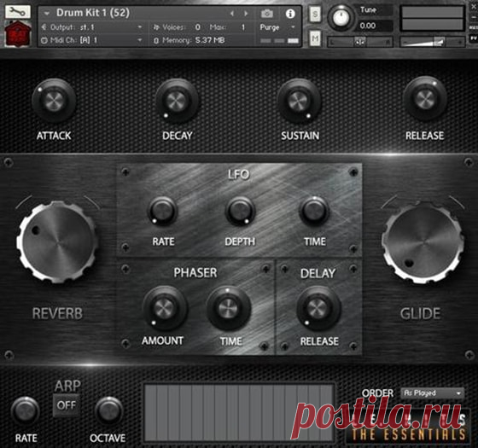Click the Midi Ch circular icon
Image resolution: width=478 pixels, height=448 pixels.
click(44, 40)
